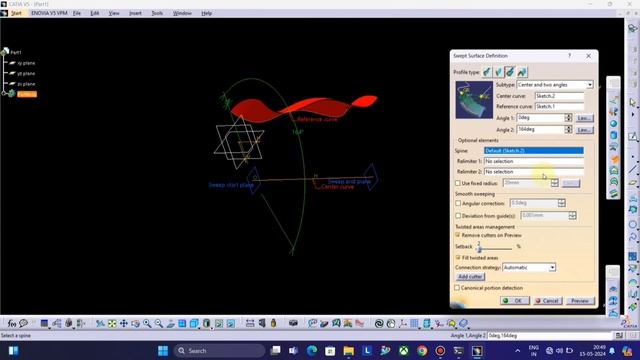The height and width of the screenshot is (360, 640).
Task: Click the Zoom Out magnifier icon
Action: coord(159,324)
